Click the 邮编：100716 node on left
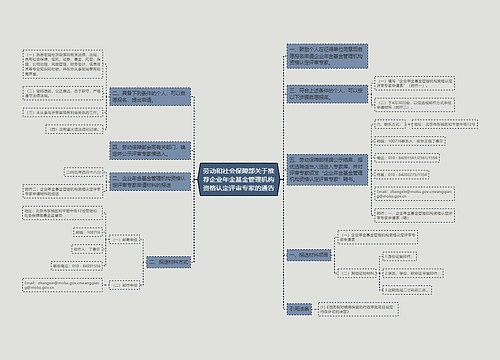 pyautogui.click(x=88, y=232)
